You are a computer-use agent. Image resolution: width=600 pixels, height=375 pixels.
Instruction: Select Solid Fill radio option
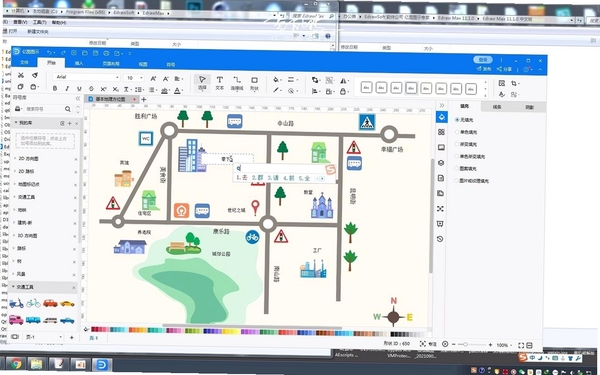tap(466, 132)
